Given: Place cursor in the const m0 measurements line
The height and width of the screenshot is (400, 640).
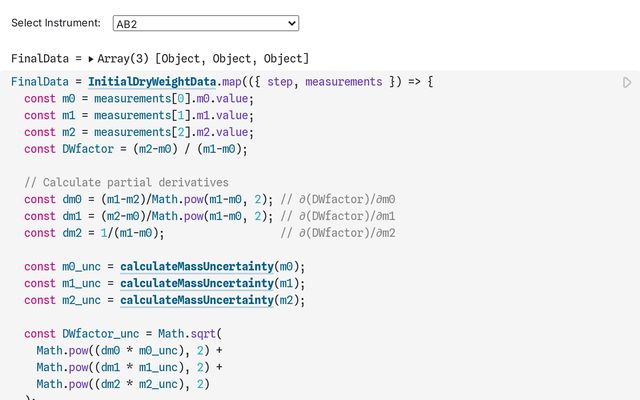Looking at the screenshot, I should coord(140,99).
